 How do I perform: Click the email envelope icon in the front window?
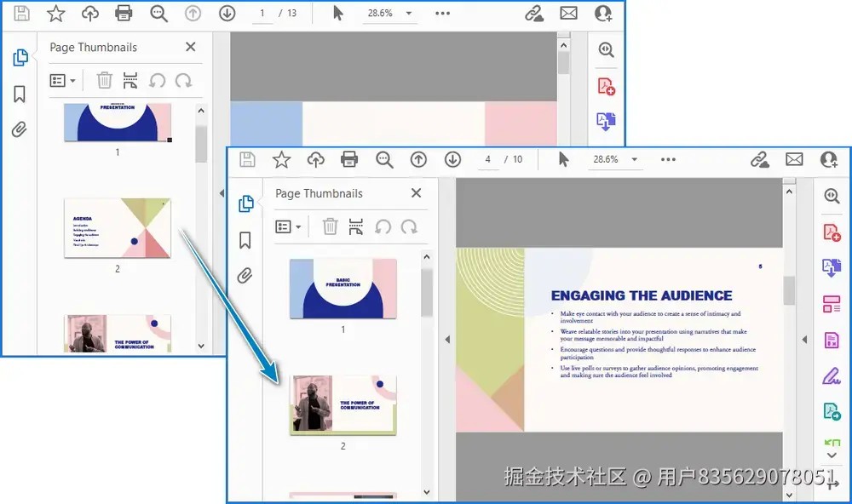click(x=794, y=159)
